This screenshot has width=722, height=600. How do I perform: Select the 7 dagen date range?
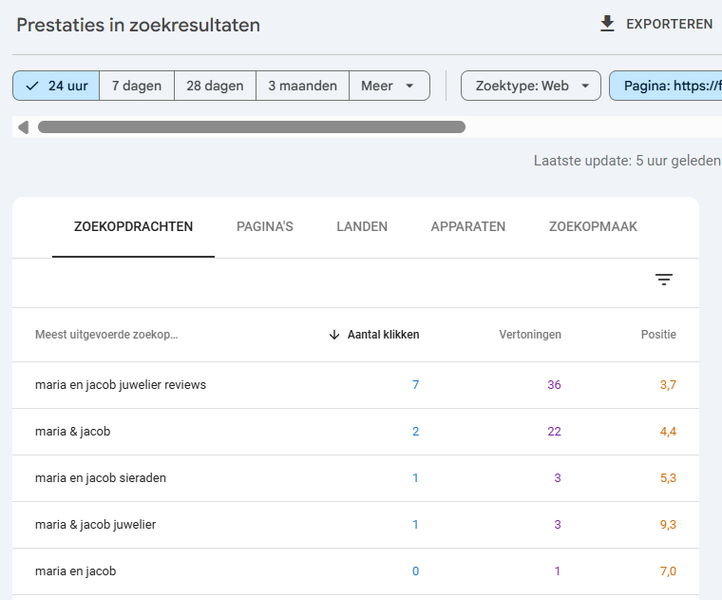137,86
